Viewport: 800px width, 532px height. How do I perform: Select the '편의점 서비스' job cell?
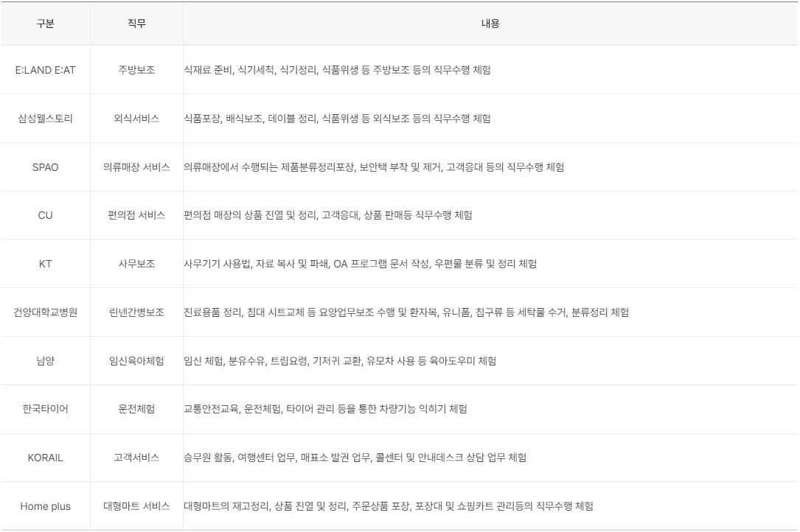tap(136, 215)
